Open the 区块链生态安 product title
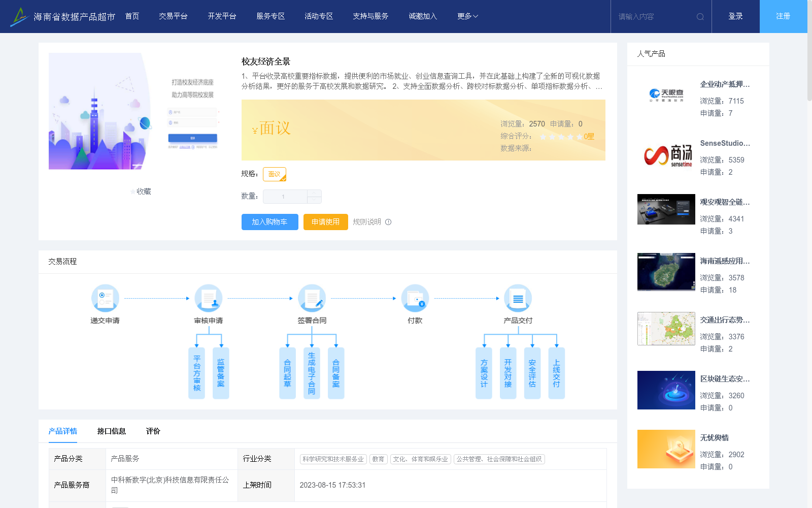Screen dimensions: 812x508 pos(725,379)
